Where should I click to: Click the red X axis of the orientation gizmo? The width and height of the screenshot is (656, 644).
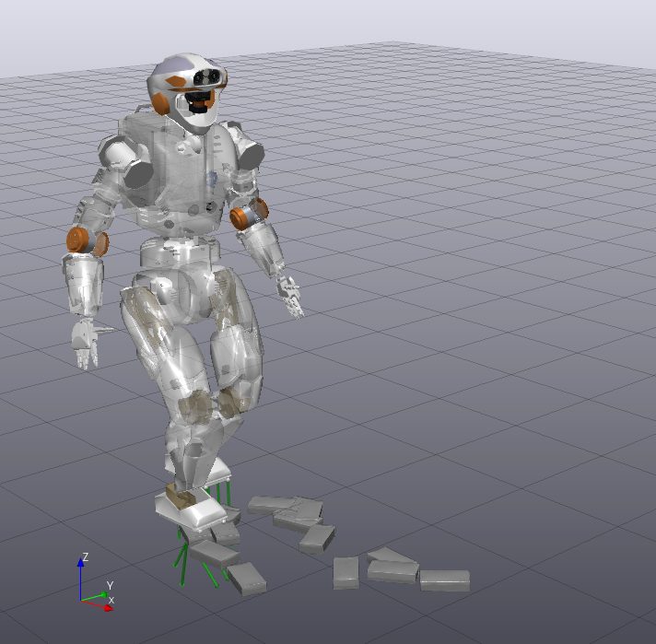[x=97, y=605]
